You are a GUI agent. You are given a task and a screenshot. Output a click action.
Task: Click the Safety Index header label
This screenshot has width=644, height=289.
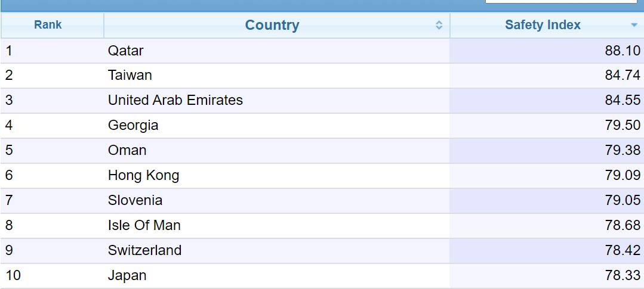click(x=543, y=25)
